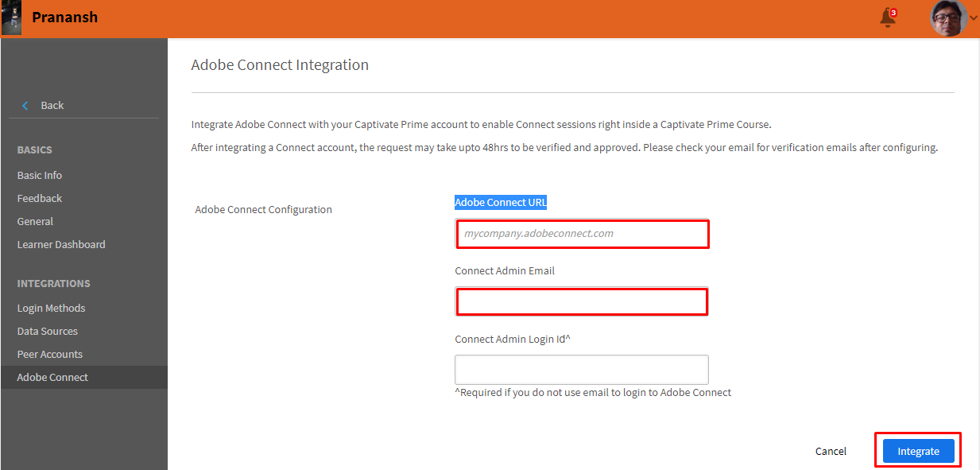Focus the Connect Admin Email field

coord(582,301)
